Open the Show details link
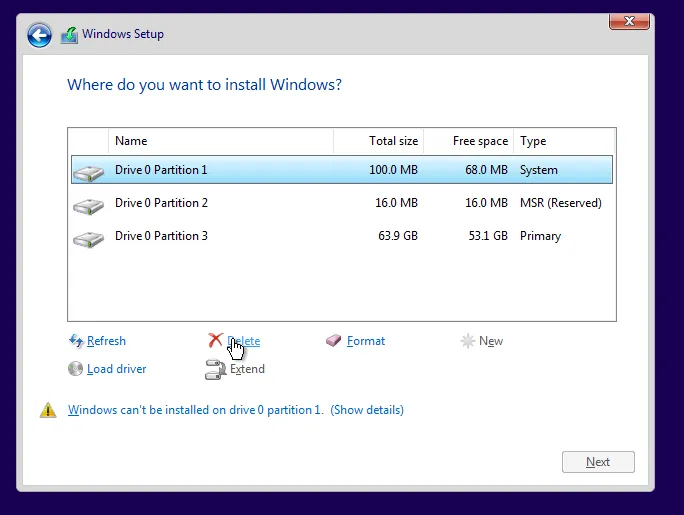This screenshot has width=684, height=515. pyautogui.click(x=367, y=410)
